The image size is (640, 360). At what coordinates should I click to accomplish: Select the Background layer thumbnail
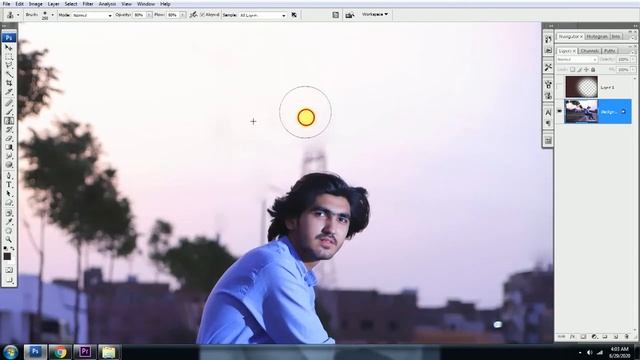581,111
